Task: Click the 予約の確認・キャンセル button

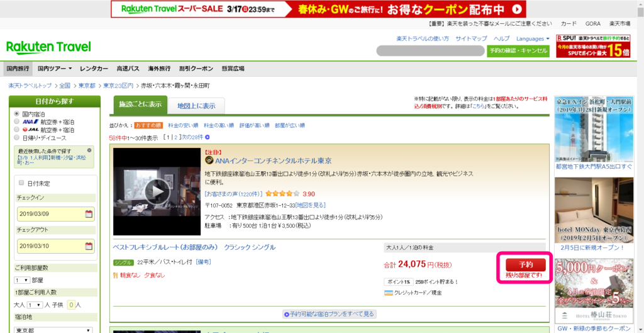Action: [x=518, y=50]
